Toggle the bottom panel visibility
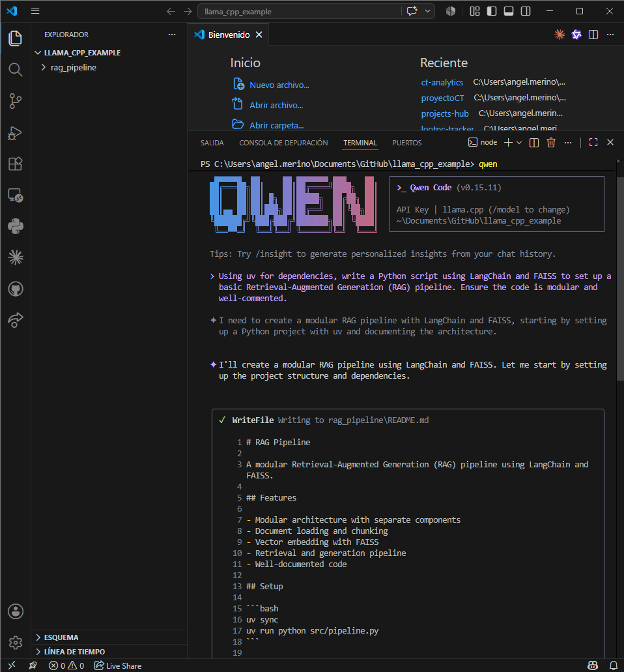The height and width of the screenshot is (672, 624). pos(508,11)
